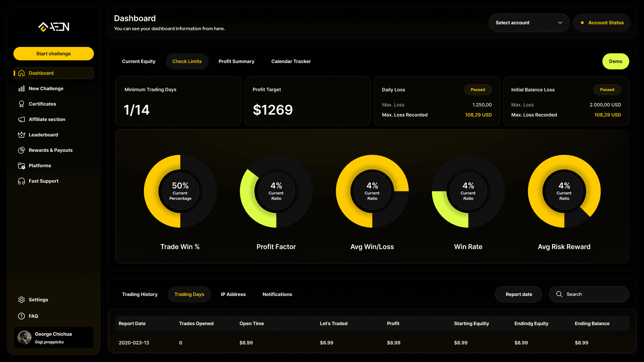The height and width of the screenshot is (362, 644).
Task: Click into the Search input field
Action: pyautogui.click(x=589, y=294)
